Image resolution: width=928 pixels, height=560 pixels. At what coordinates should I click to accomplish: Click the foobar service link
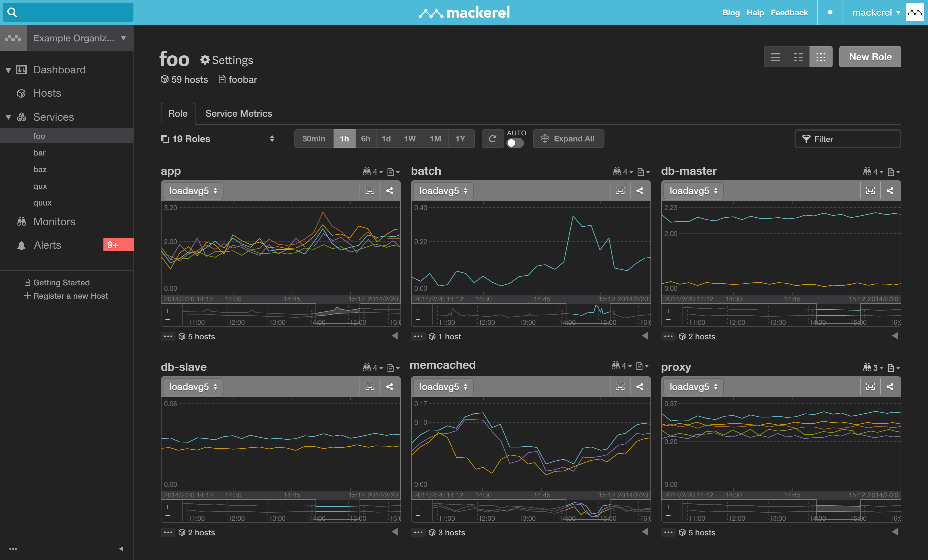coord(243,79)
